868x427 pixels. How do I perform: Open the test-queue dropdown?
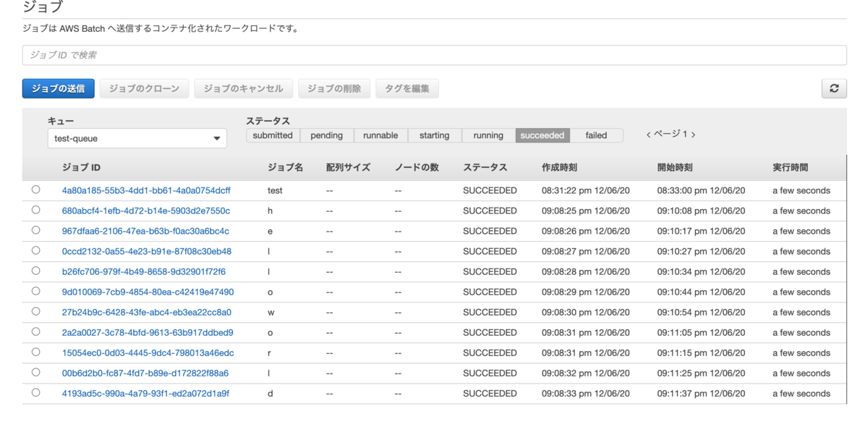coord(137,138)
